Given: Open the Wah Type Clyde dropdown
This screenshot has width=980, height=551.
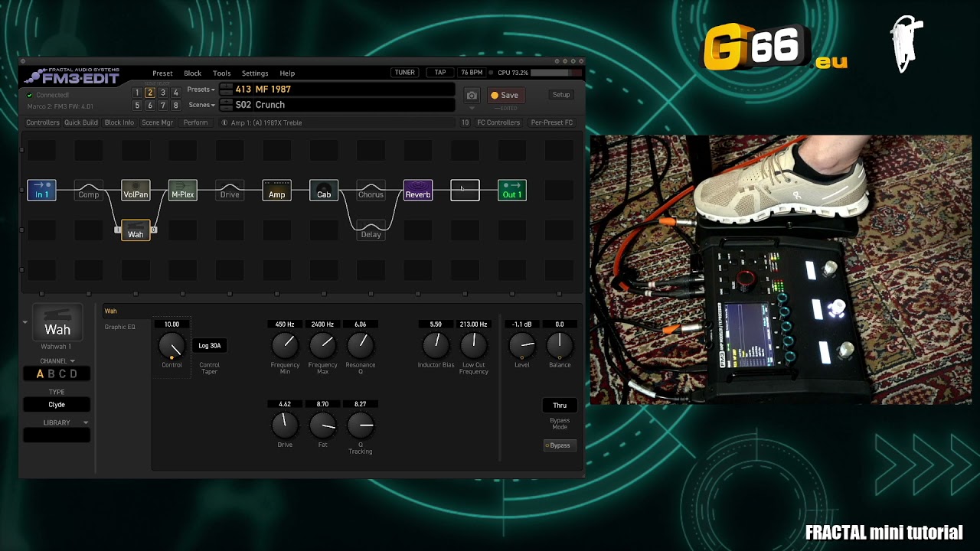Looking at the screenshot, I should pos(57,405).
